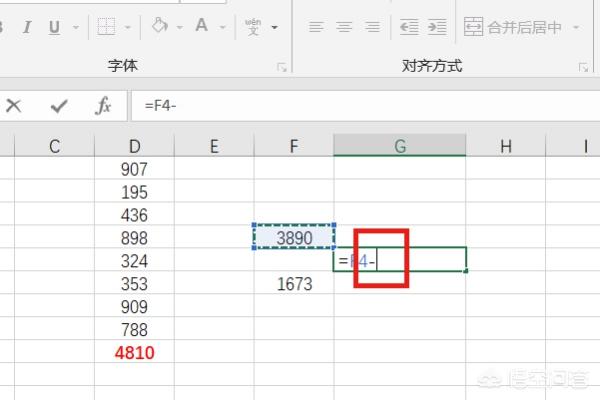Click the phonetic guide wén icon
The width and height of the screenshot is (600, 400).
click(253, 27)
